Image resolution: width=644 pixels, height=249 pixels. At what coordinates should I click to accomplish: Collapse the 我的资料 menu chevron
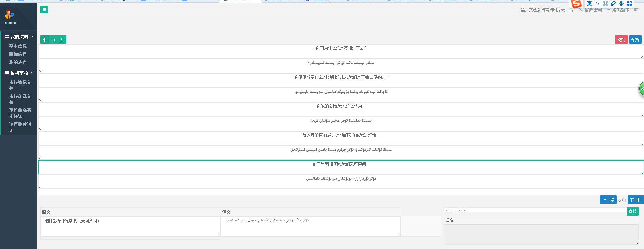[x=32, y=37]
